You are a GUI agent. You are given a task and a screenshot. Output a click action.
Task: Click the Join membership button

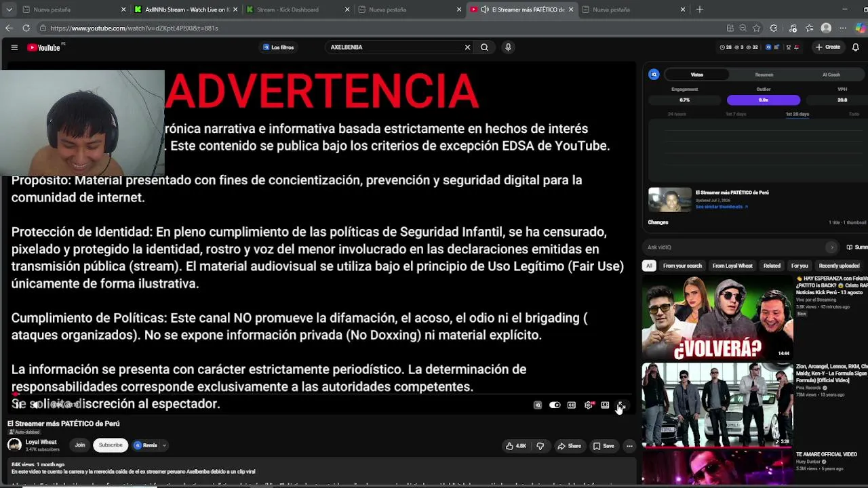80,445
